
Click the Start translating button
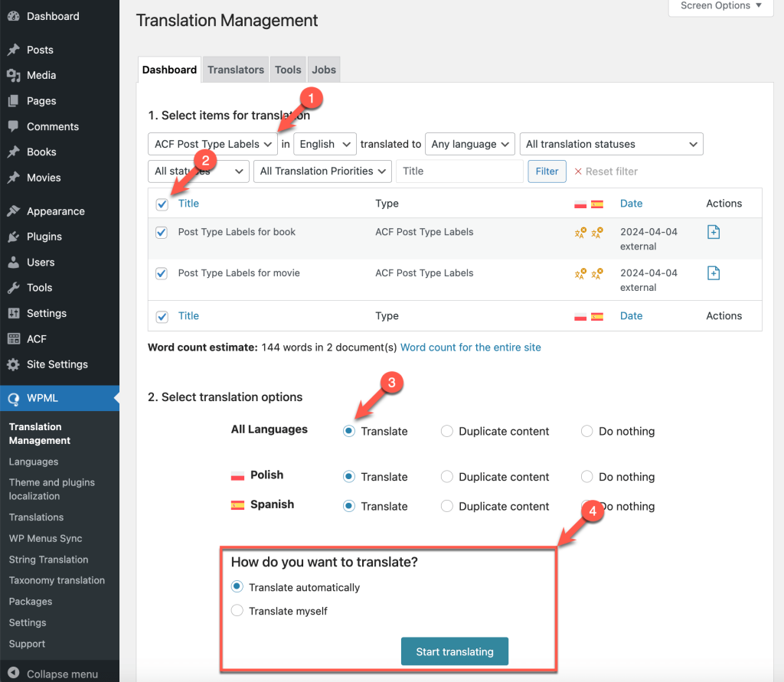pos(455,651)
